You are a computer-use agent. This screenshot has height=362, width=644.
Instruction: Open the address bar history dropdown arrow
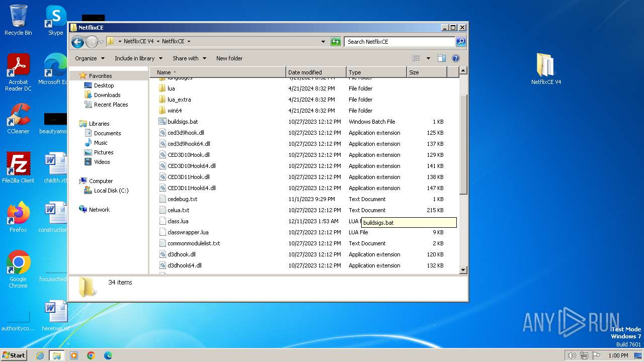[x=323, y=42]
